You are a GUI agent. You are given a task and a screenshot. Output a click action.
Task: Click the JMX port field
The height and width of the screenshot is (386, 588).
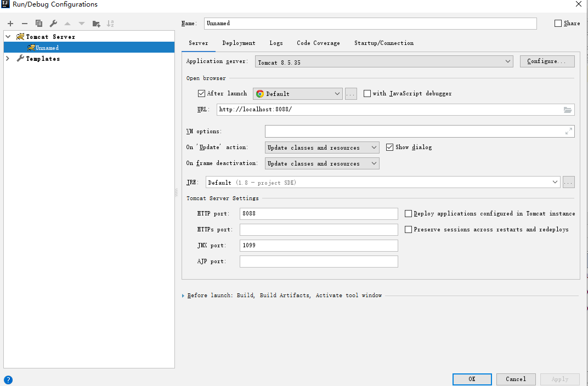click(x=319, y=246)
